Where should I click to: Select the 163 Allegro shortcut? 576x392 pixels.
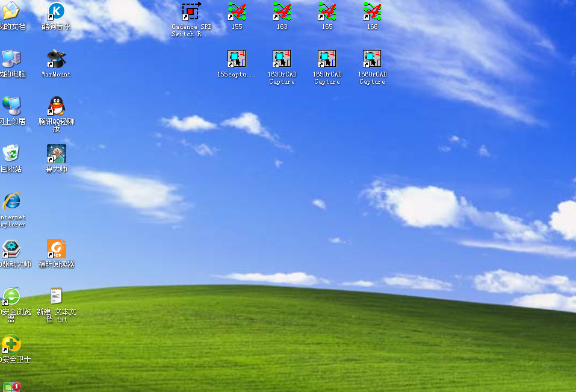[x=282, y=11]
